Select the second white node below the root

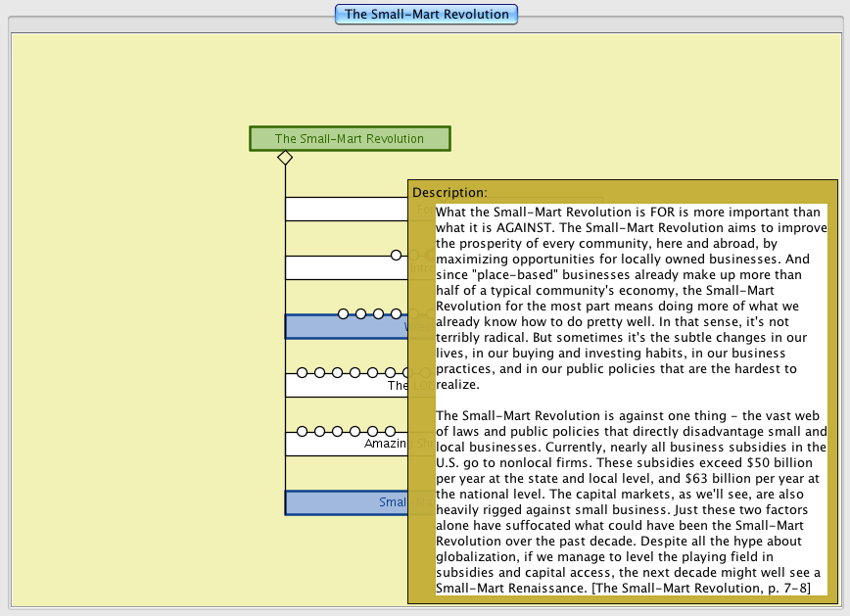[x=343, y=269]
